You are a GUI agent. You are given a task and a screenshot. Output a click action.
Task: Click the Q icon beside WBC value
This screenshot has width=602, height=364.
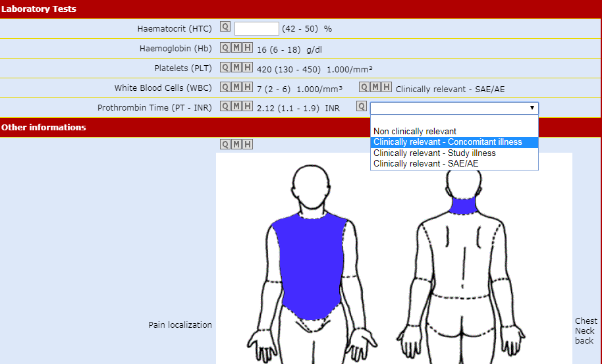tap(225, 87)
